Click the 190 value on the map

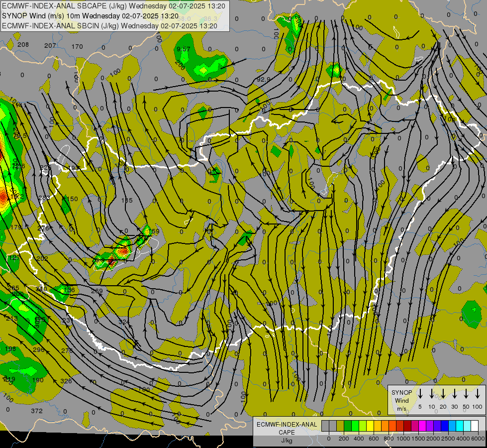click(x=38, y=380)
